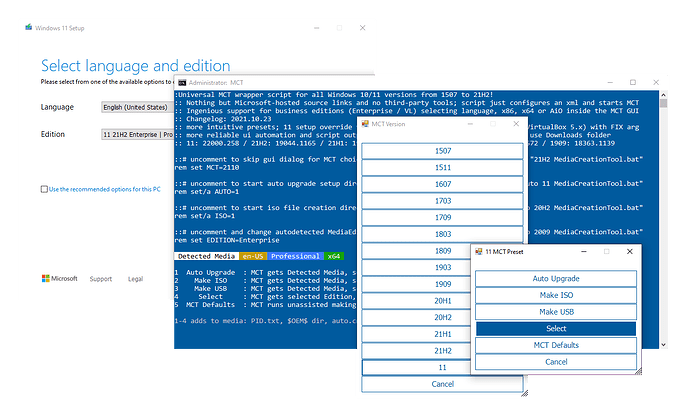Select Make ISO preset
Screen dimensions: 690x416
tap(556, 295)
